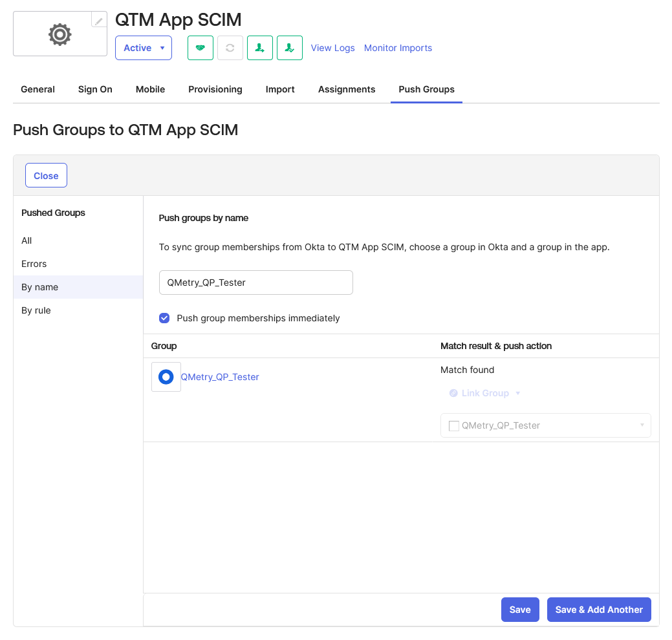Click the gear app logo thumbnail
Image resolution: width=672 pixels, height=640 pixels.
pyautogui.click(x=60, y=35)
